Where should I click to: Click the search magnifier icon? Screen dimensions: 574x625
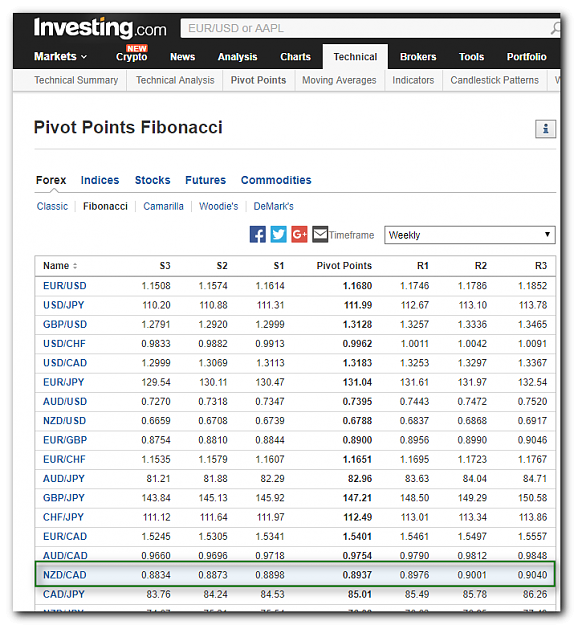point(555,28)
